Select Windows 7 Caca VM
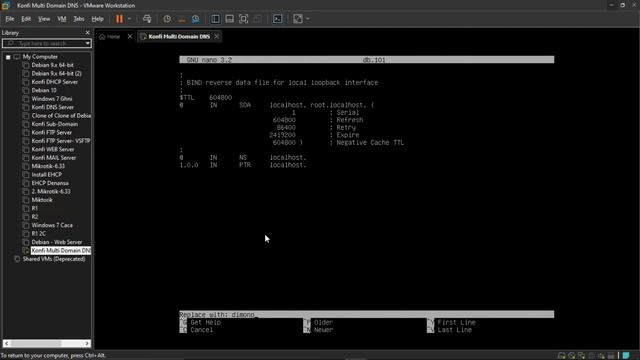 click(52, 225)
